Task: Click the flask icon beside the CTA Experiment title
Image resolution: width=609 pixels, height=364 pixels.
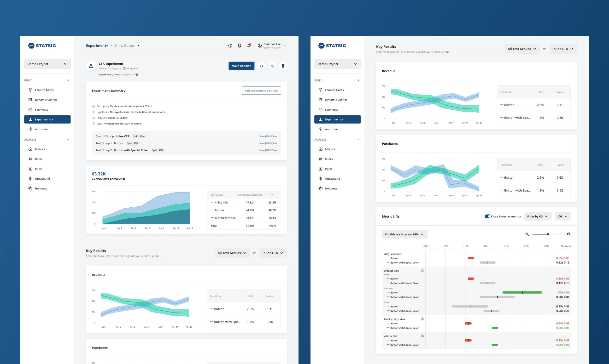Action: coord(91,66)
